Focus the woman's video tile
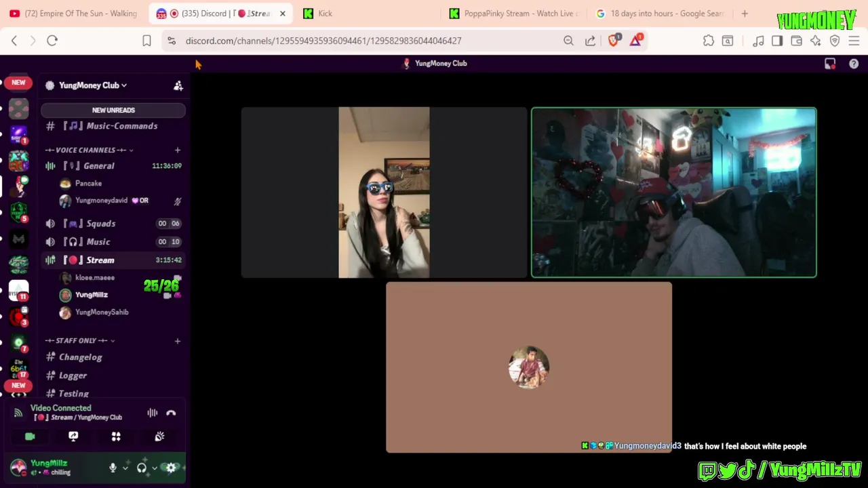Image resolution: width=868 pixels, height=488 pixels. [384, 192]
